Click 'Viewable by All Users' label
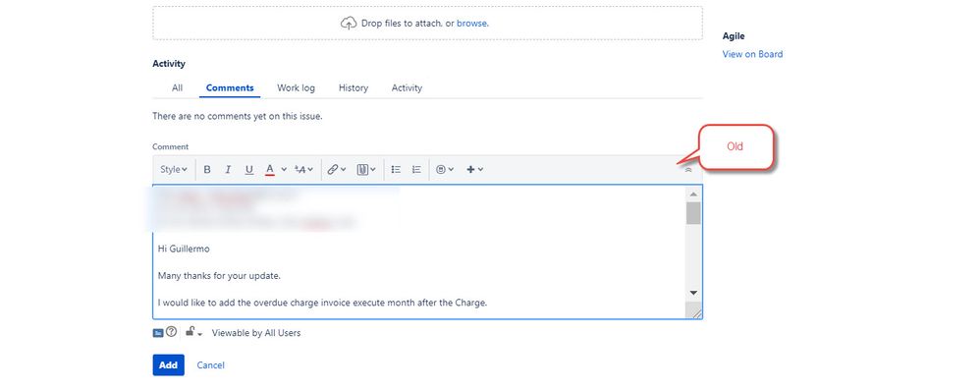Image resolution: width=980 pixels, height=390 pixels. coord(256,333)
